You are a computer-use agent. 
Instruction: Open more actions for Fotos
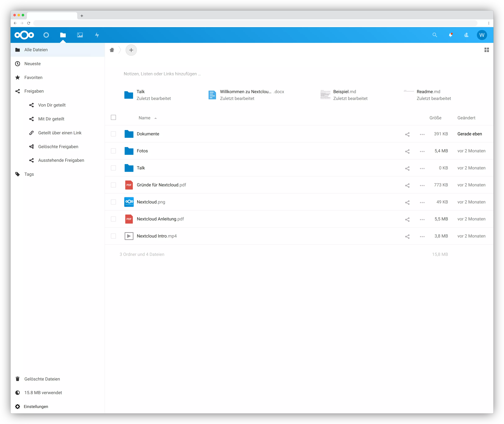422,151
